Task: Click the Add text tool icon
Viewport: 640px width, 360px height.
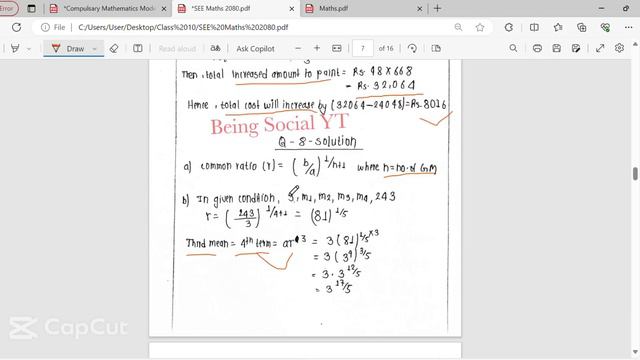Action: coord(138,49)
